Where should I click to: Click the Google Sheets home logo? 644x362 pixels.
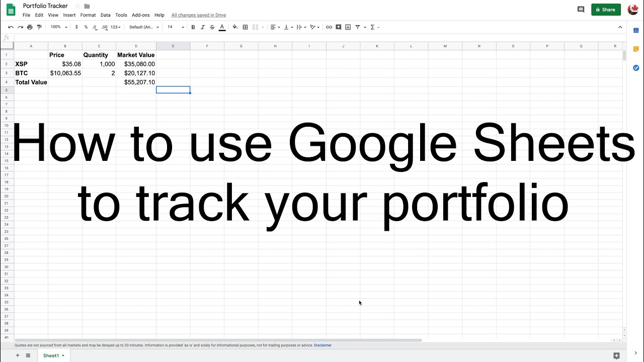[11, 10]
